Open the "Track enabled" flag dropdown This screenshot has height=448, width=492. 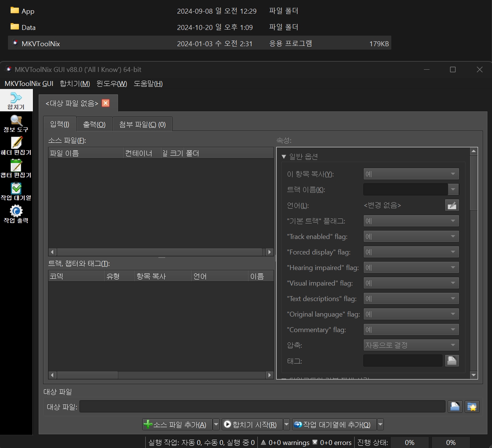[x=411, y=236]
